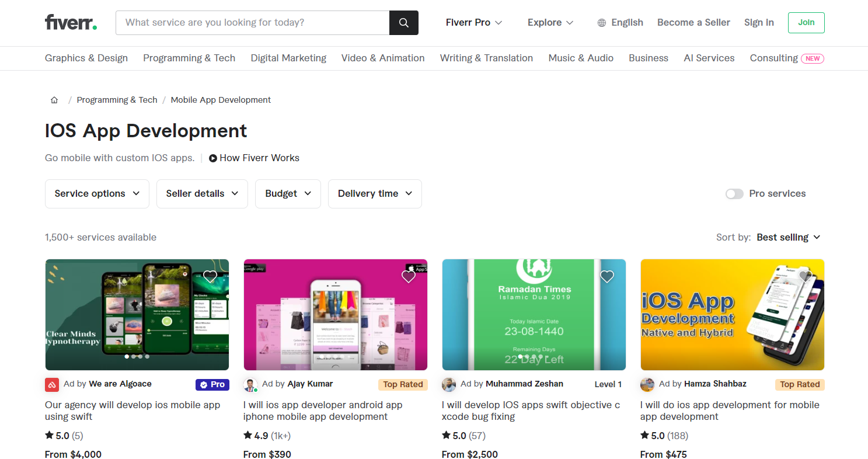This screenshot has width=868, height=459.
Task: Click the 'From $475' price text
Action: [x=664, y=454]
